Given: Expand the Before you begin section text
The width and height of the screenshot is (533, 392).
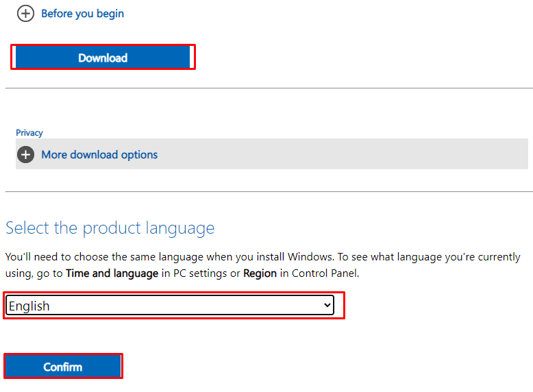Looking at the screenshot, I should [83, 14].
